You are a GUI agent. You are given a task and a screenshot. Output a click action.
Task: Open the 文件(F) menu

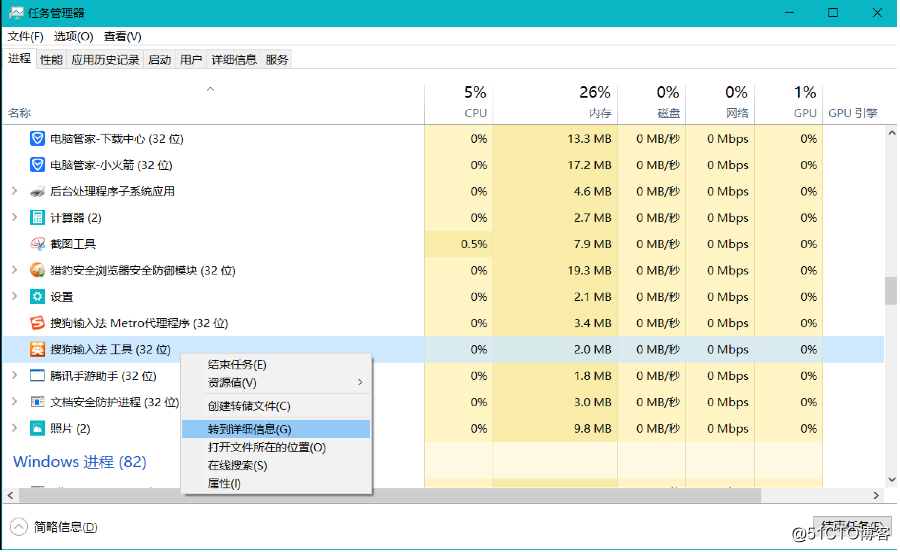[x=25, y=37]
